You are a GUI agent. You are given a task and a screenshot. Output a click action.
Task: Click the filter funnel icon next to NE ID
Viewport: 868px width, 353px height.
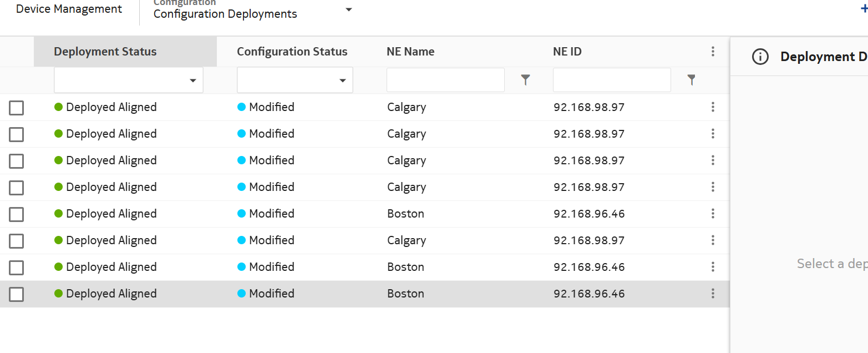tap(691, 80)
